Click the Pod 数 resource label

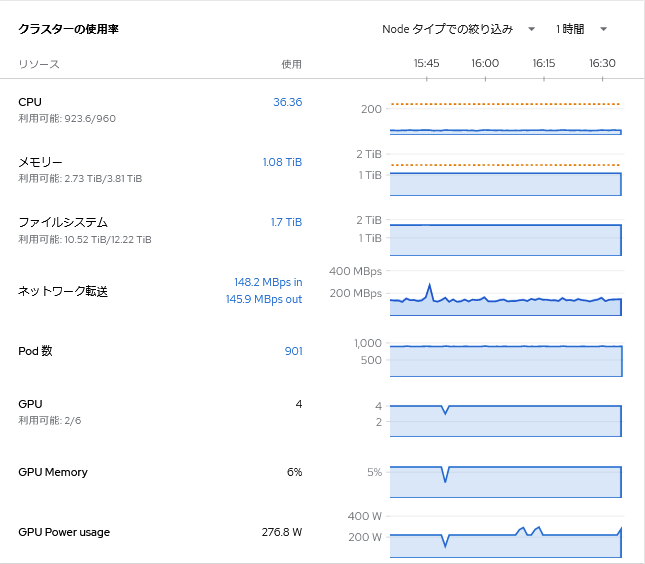tap(35, 351)
